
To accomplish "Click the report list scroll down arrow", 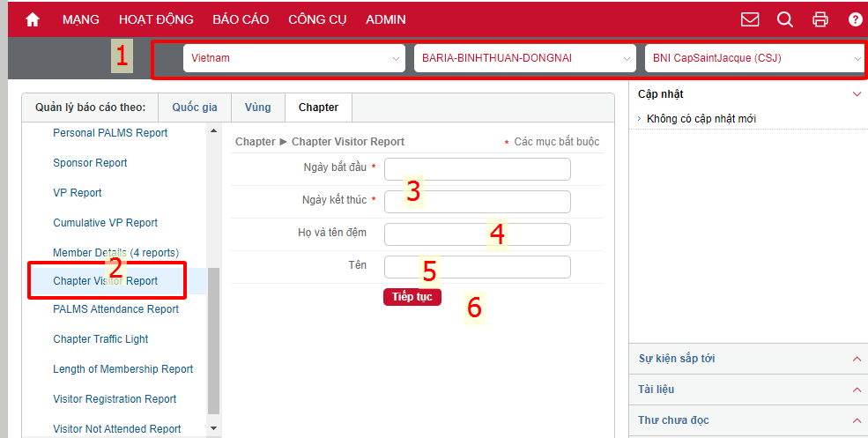I will pyautogui.click(x=213, y=428).
